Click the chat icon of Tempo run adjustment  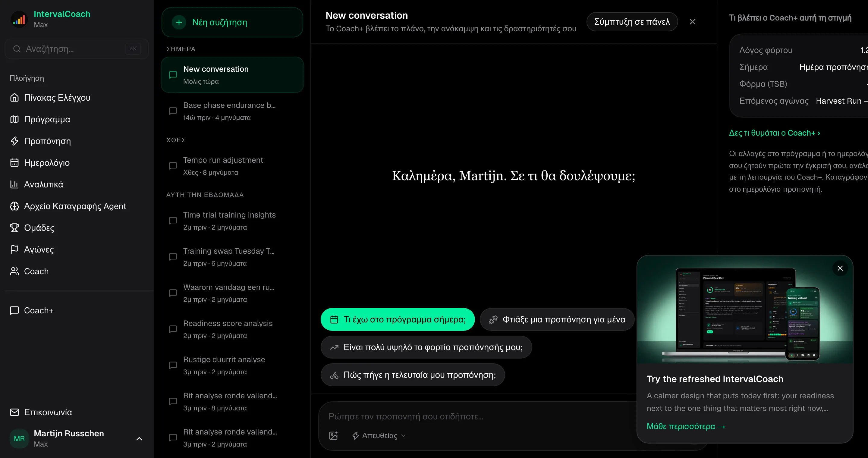point(173,166)
